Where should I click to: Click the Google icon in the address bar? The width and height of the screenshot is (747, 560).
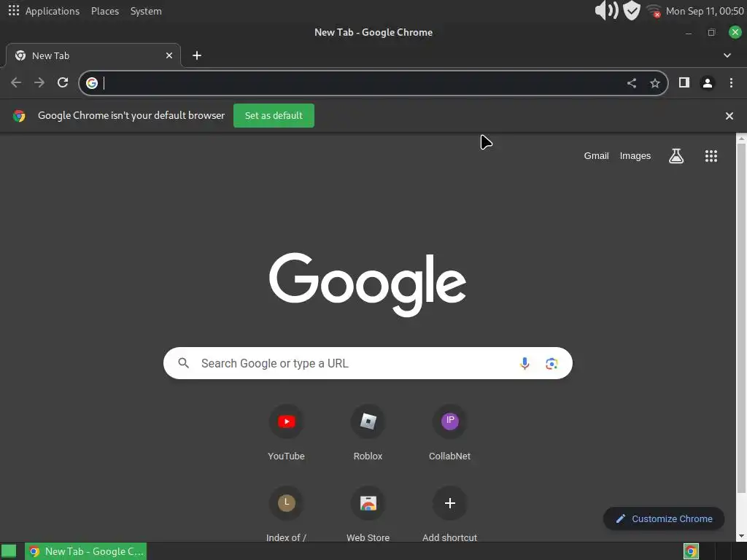(x=92, y=83)
